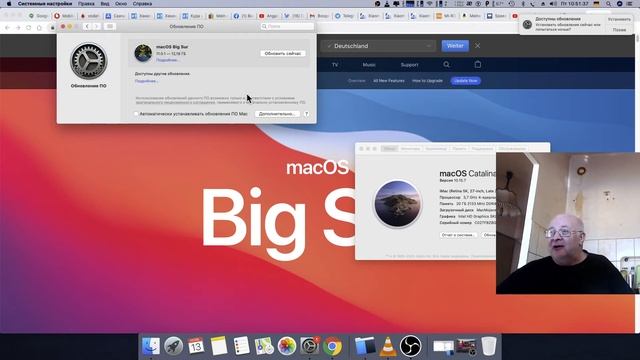Click the large gear Software Update icon
Viewport: 640px width, 360px height.
point(89,61)
